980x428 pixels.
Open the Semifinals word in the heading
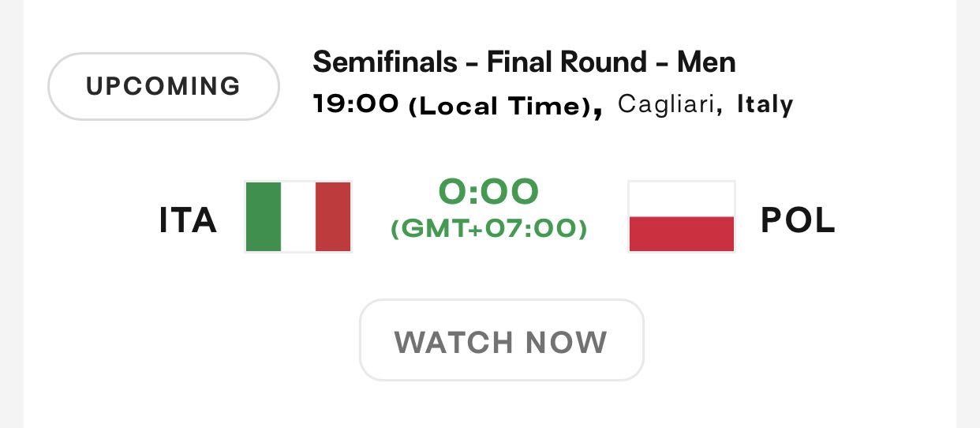(x=385, y=62)
